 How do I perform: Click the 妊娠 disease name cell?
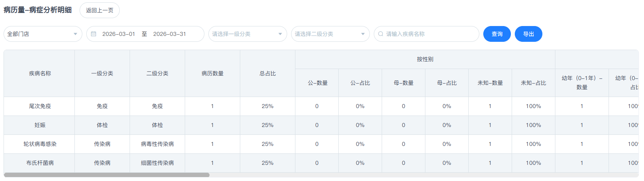pos(39,125)
